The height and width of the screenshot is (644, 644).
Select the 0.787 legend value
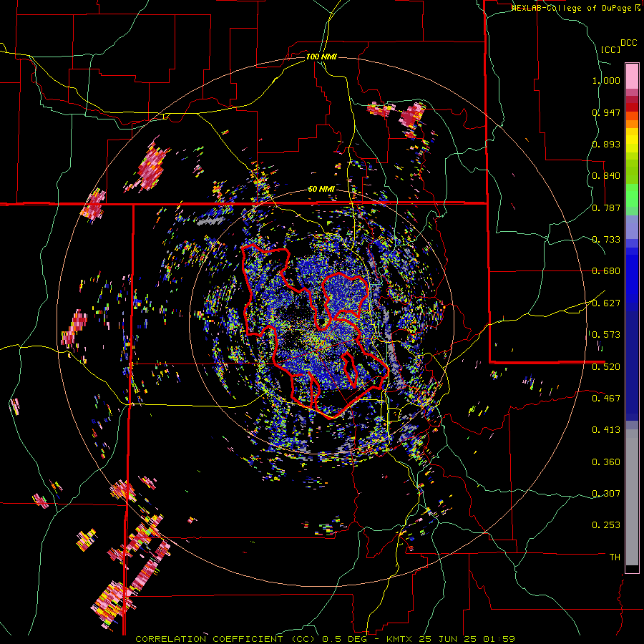[606, 208]
